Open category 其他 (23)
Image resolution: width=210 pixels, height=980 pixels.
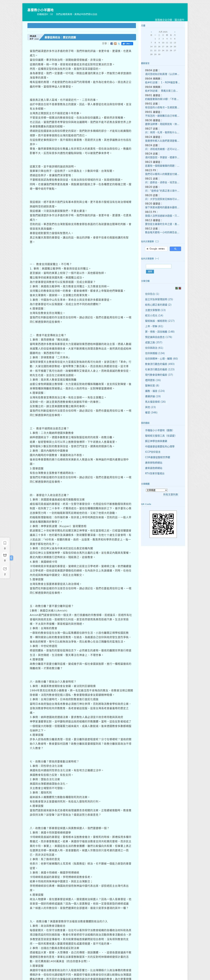[150, 407]
